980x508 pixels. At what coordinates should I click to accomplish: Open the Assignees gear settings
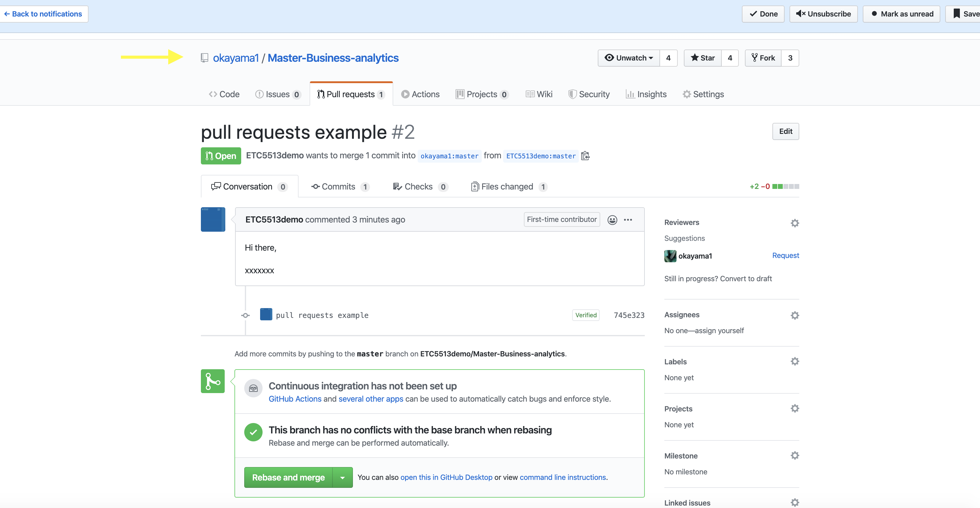(x=794, y=315)
